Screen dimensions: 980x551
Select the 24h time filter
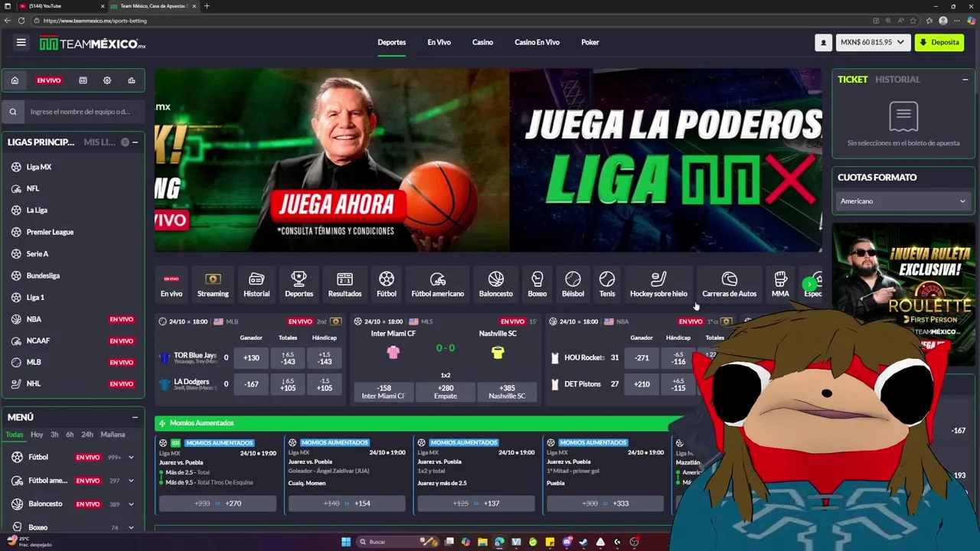click(x=87, y=435)
